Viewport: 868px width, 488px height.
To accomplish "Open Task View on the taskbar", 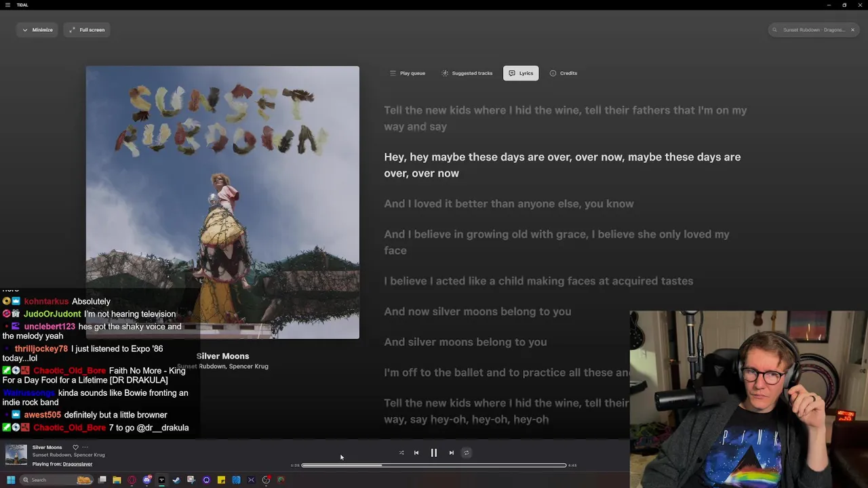I will [102, 480].
